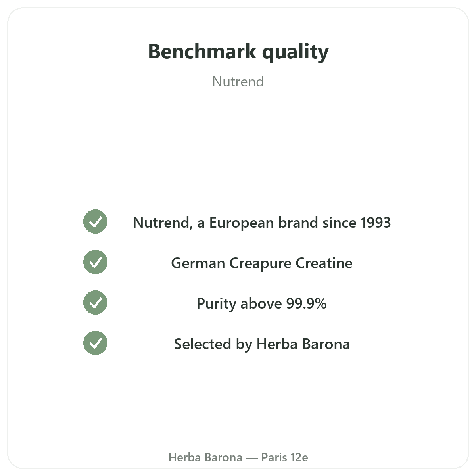
Task: Select the Selected by Herba Barona text
Action: pos(262,344)
